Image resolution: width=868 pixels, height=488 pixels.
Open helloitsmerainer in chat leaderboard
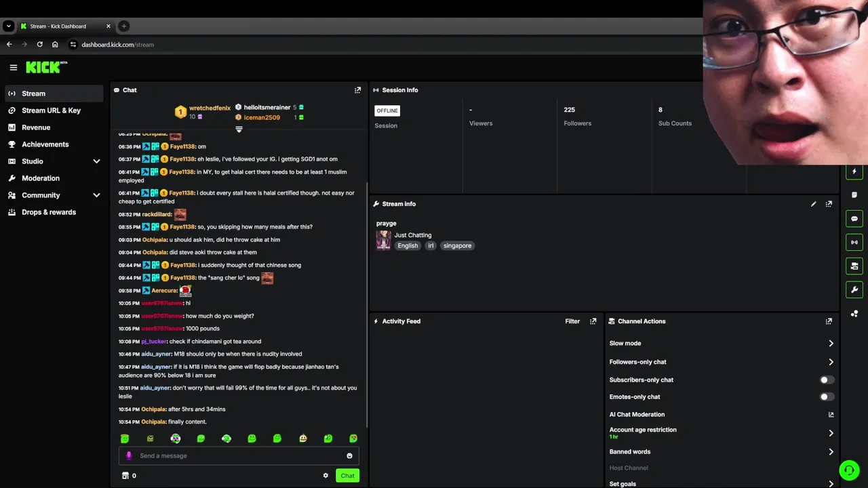(x=267, y=107)
